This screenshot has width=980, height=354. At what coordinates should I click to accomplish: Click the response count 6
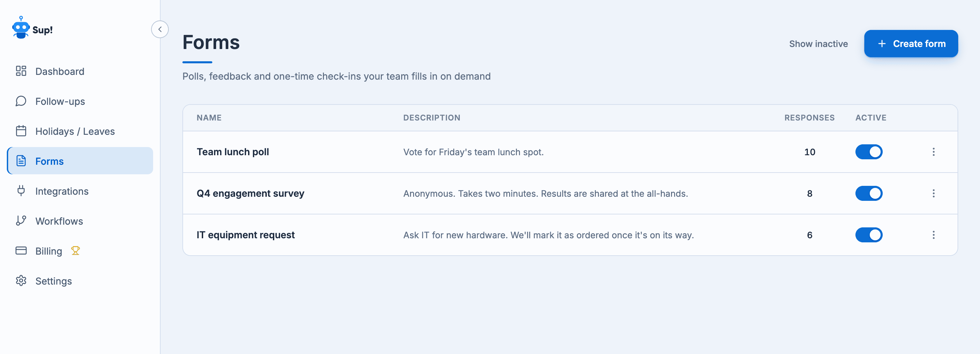(810, 235)
